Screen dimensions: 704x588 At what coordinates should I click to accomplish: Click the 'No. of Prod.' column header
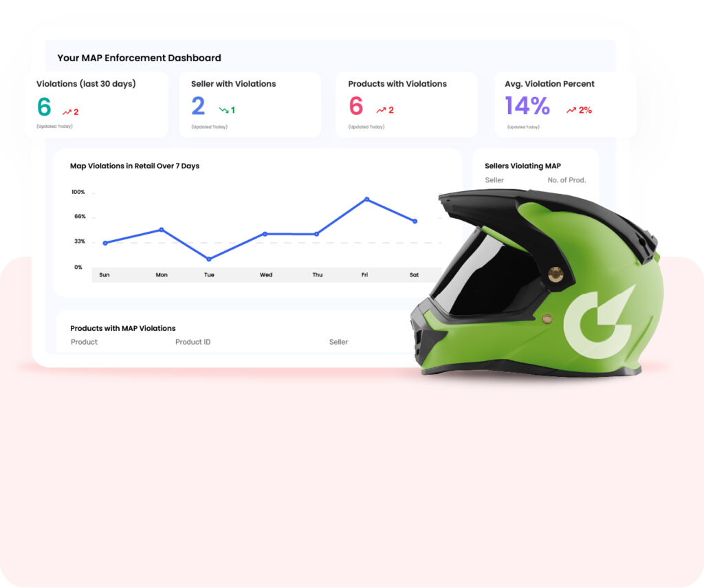(568, 180)
